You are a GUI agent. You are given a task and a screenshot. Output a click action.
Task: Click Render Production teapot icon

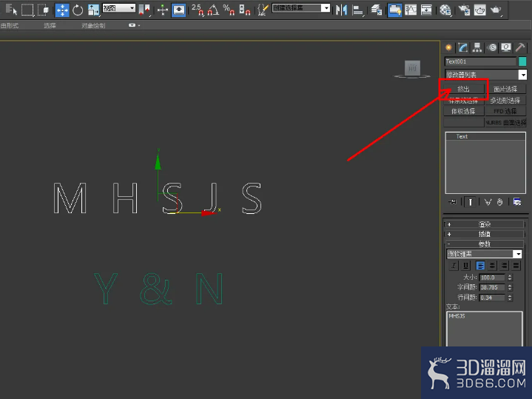[496, 10]
